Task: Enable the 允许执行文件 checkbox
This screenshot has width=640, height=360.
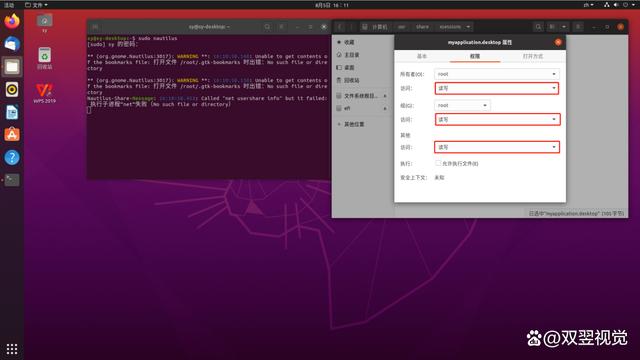Action: pos(438,163)
